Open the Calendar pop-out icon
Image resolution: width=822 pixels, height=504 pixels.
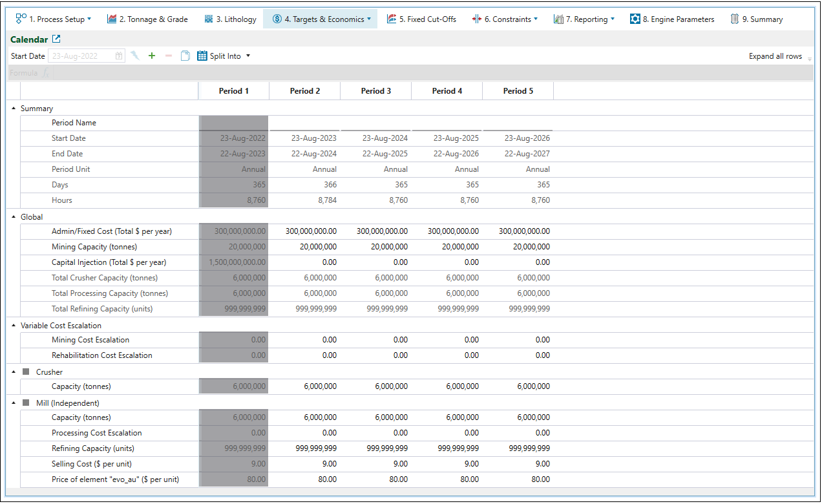click(56, 39)
